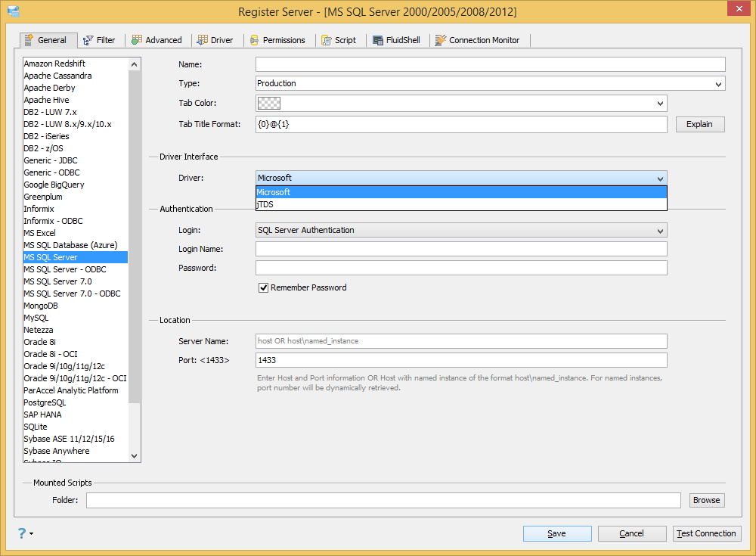Click the Tab Title Format field
756x556 pixels.
coord(461,124)
